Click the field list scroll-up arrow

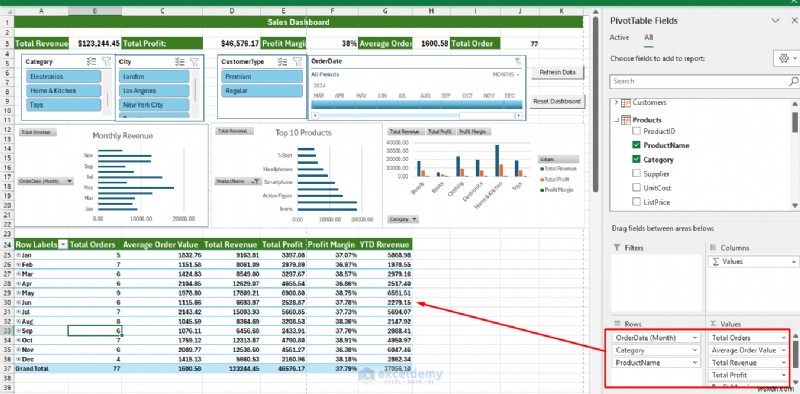(794, 103)
